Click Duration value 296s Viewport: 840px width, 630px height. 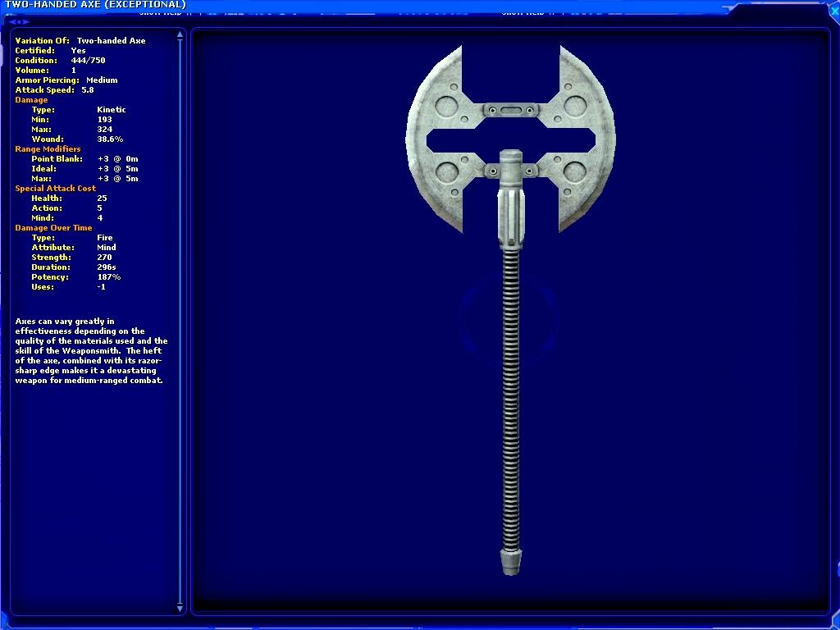tap(107, 267)
